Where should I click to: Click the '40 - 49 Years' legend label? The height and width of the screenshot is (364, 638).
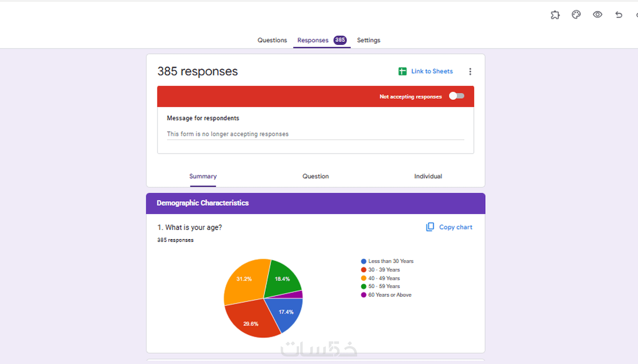coord(384,278)
